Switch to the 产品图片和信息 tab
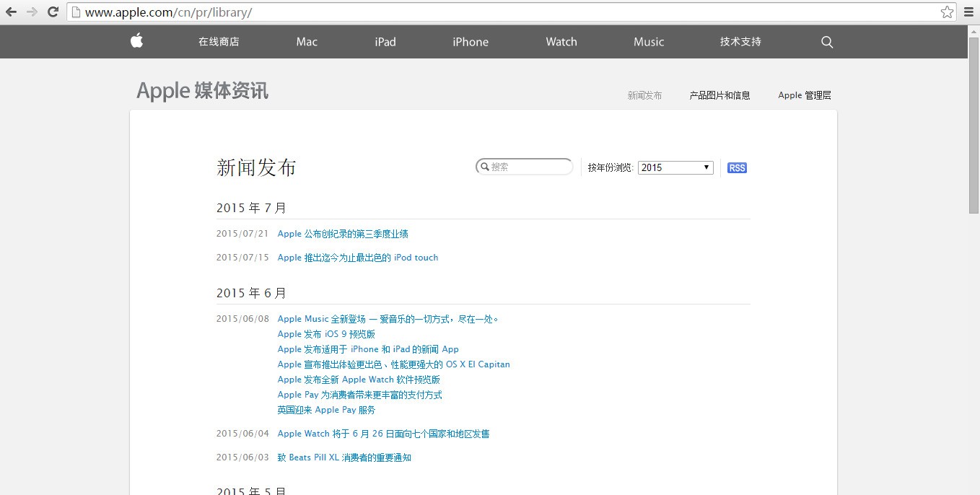Screen dimensions: 980x495 coord(719,95)
